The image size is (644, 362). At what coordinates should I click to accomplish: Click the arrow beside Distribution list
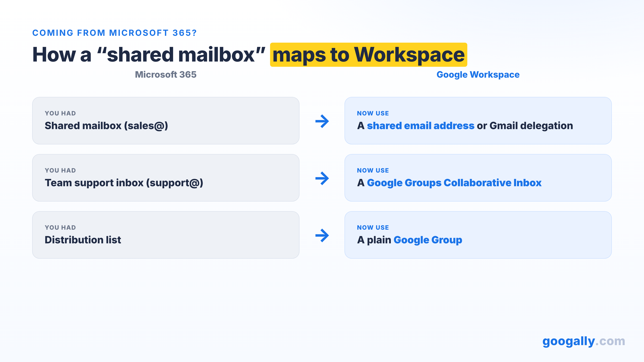pos(322,235)
